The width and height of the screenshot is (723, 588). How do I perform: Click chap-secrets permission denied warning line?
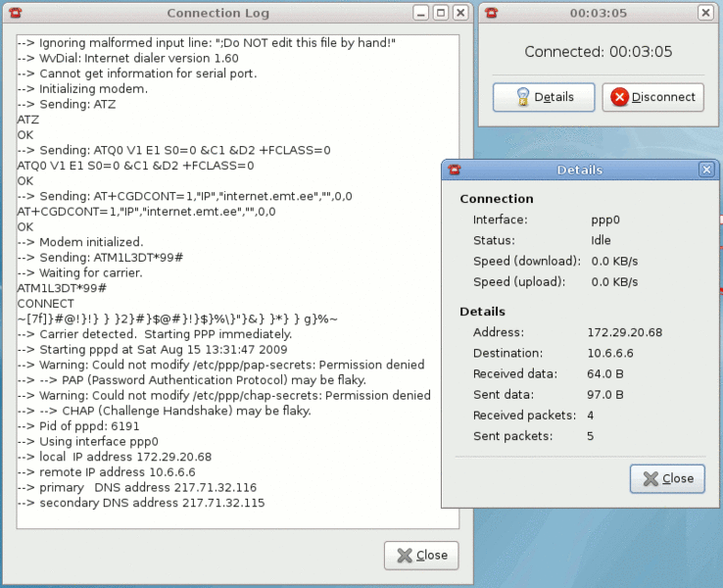coord(224,395)
